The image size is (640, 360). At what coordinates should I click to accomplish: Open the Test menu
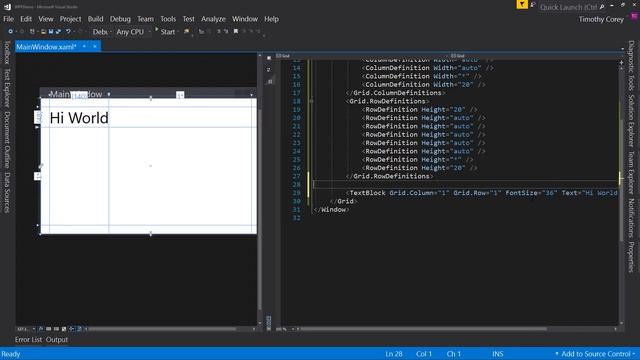188,19
